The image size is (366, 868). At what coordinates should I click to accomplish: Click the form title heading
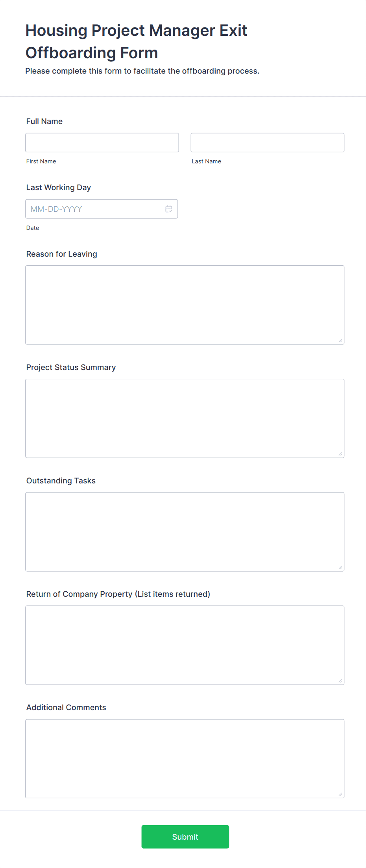tap(136, 41)
